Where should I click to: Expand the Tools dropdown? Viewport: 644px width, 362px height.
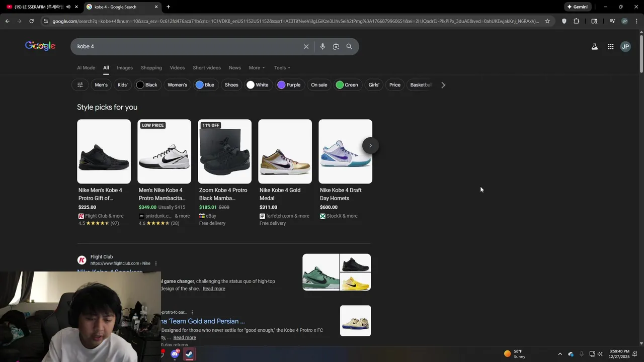(282, 68)
